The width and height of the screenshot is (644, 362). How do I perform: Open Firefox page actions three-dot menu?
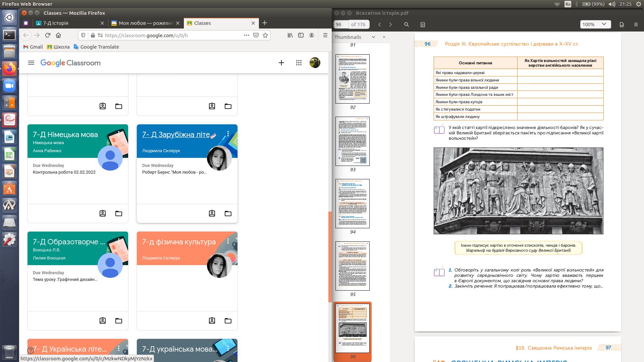pyautogui.click(x=246, y=35)
